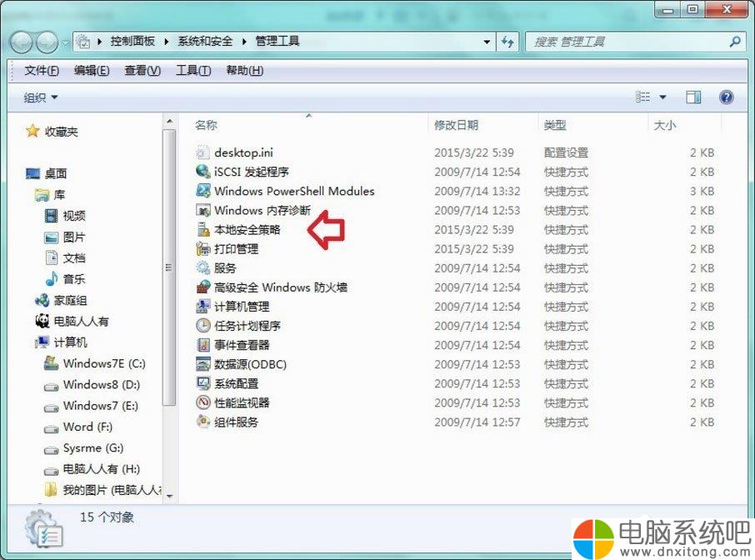Click the navigation pane scroll up arrow
Viewport: 755px width, 560px height.
pos(169,121)
